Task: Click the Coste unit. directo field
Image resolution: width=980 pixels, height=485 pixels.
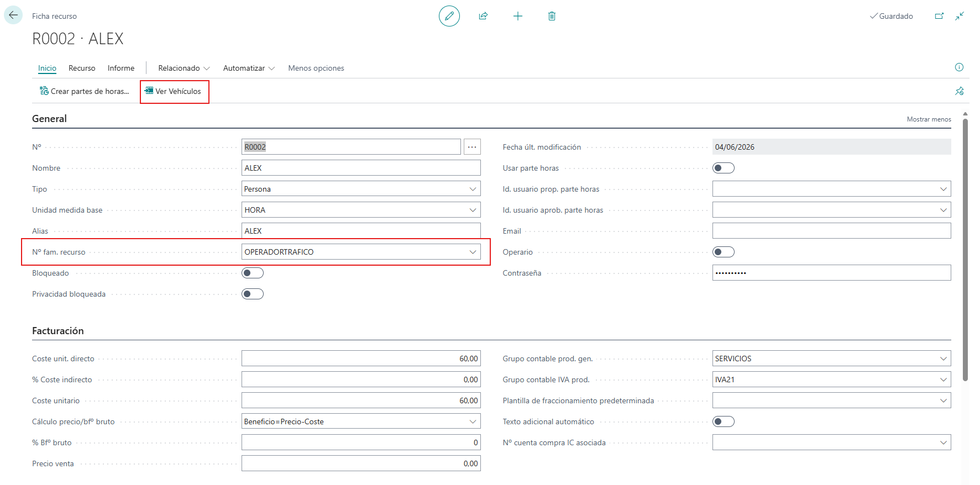Action: (x=361, y=359)
